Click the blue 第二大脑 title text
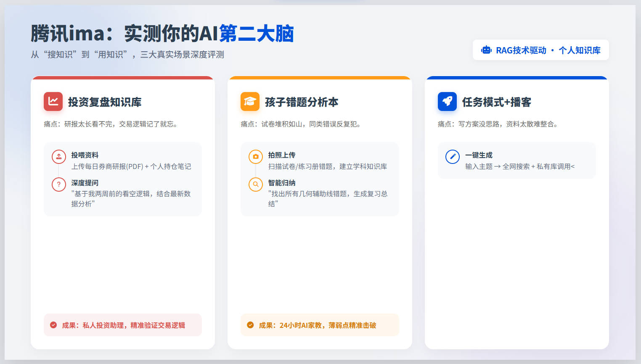The height and width of the screenshot is (364, 641). pos(257,33)
